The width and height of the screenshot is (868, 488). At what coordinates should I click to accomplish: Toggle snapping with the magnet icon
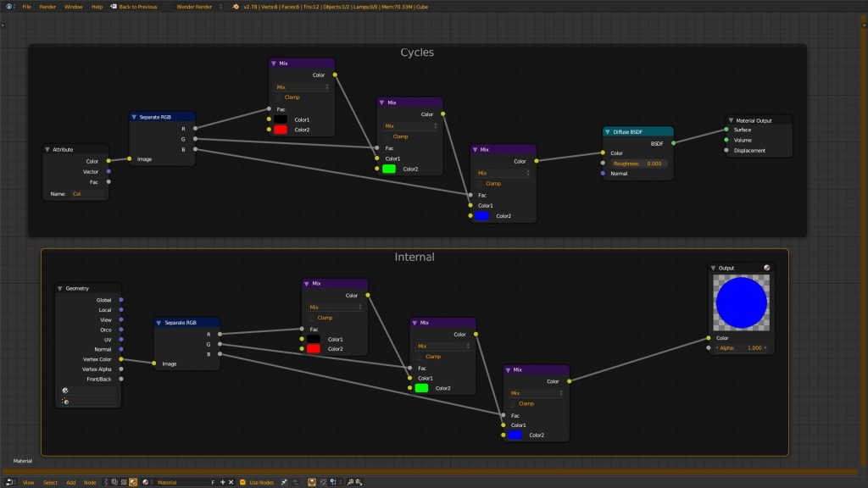pos(312,481)
